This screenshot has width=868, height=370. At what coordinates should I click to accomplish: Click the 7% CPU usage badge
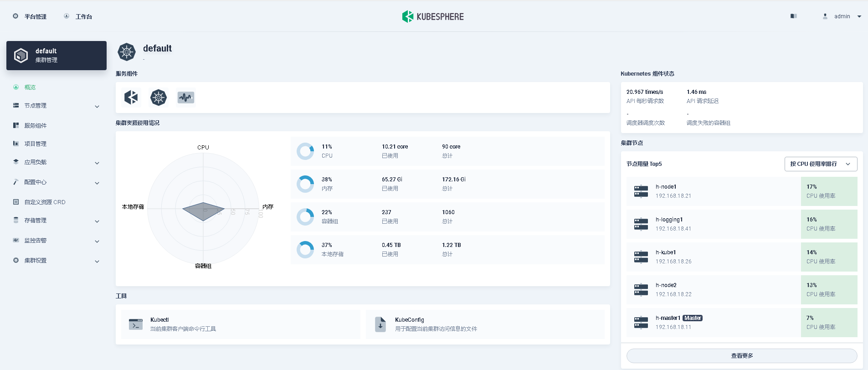pyautogui.click(x=829, y=323)
